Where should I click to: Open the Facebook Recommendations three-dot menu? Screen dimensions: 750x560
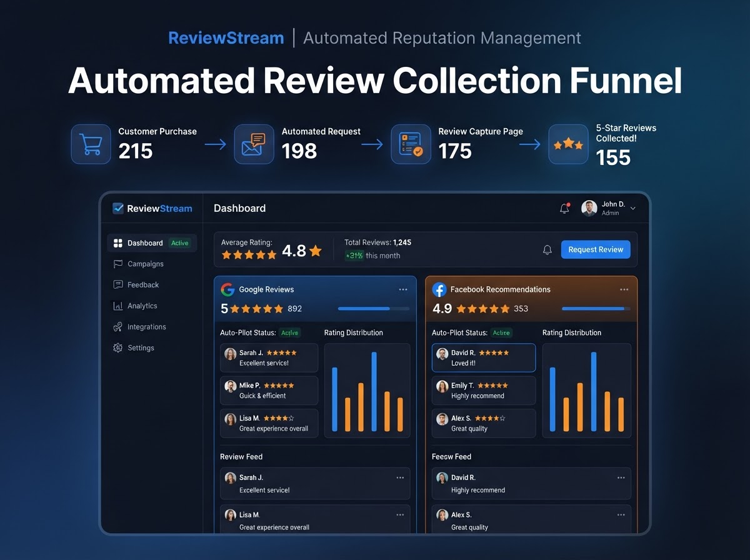pos(624,289)
